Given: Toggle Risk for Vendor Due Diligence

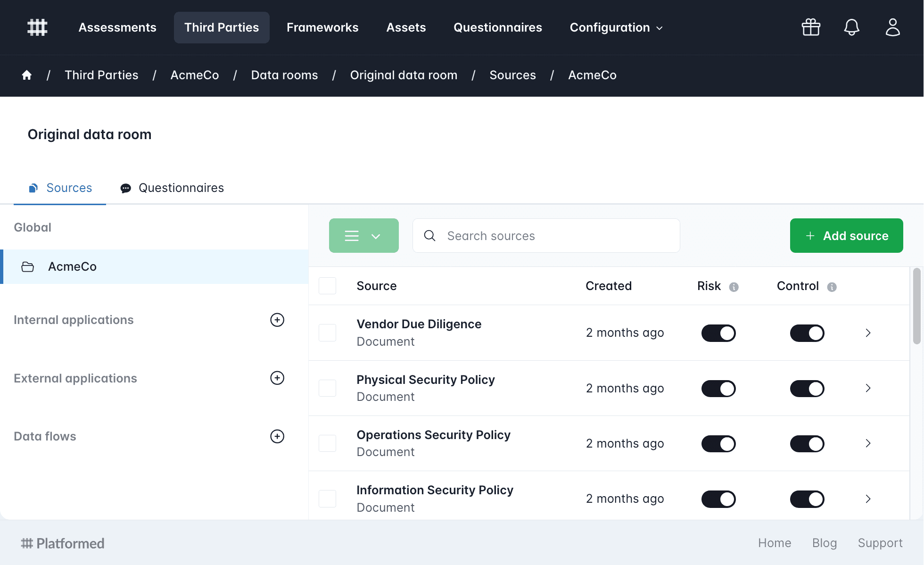Looking at the screenshot, I should point(718,333).
